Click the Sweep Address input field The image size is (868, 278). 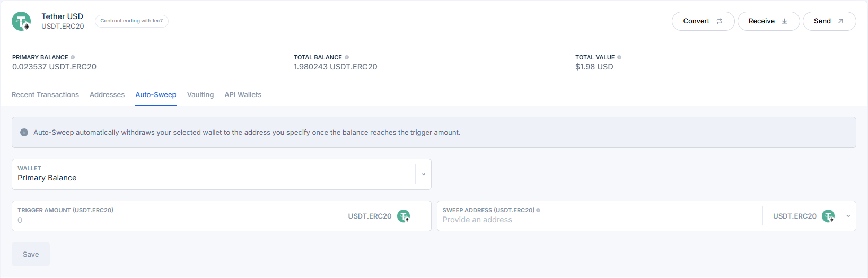pyautogui.click(x=599, y=220)
